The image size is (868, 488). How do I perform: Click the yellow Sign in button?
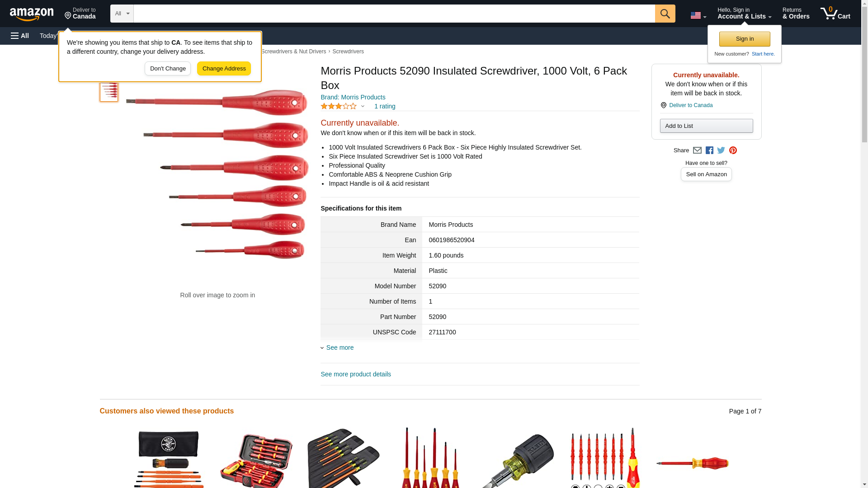coord(745,39)
